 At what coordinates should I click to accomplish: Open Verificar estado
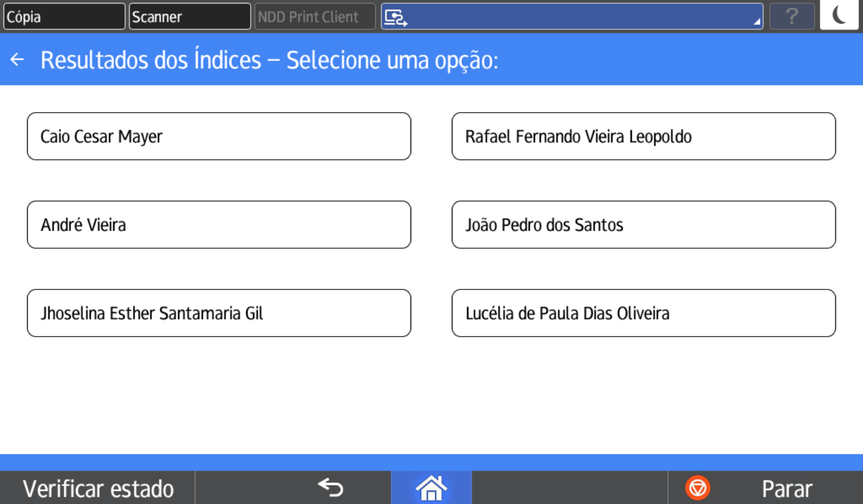pos(98,488)
